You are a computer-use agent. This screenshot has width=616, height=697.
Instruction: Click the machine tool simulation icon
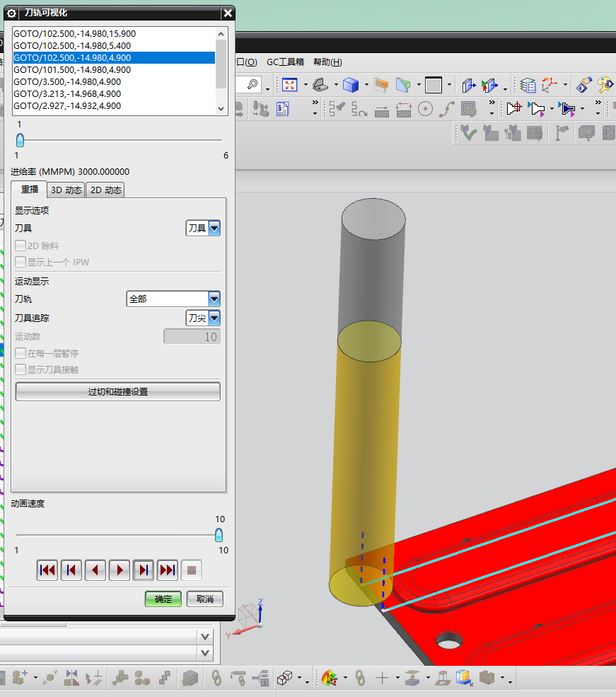click(261, 109)
